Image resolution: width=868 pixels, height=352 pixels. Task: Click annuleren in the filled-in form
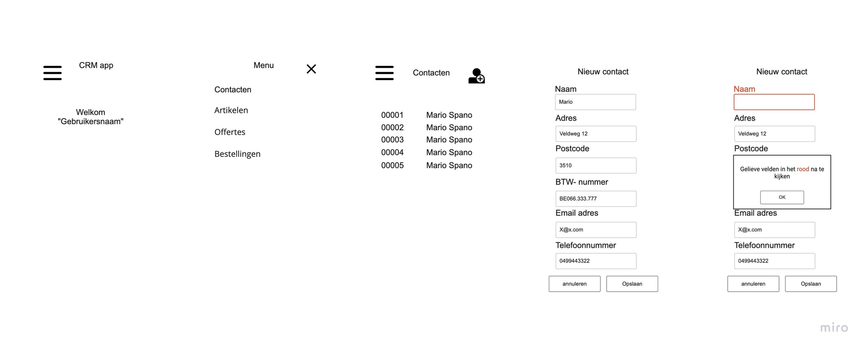[x=575, y=284]
